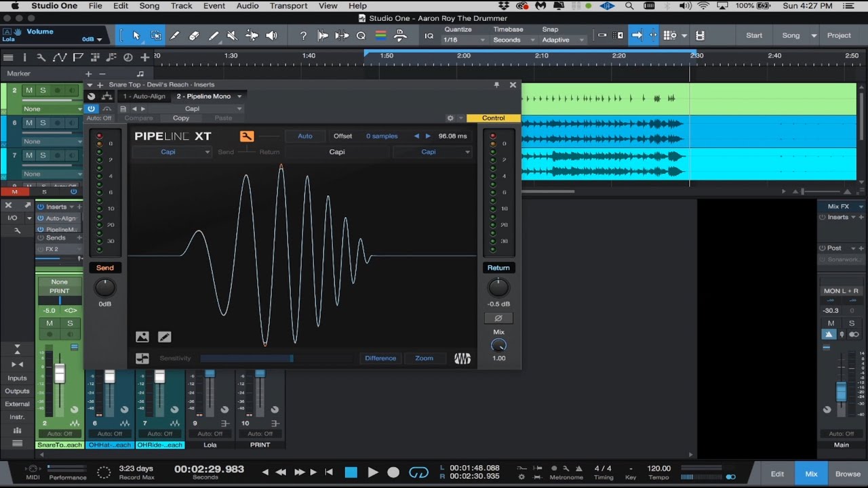The image size is (868, 488).
Task: Add tracks with plus icon
Action: pos(144,58)
